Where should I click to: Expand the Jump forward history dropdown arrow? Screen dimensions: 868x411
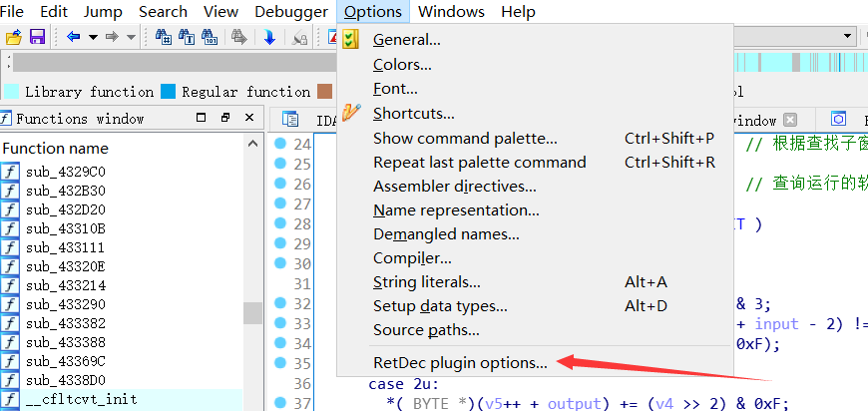coord(130,38)
